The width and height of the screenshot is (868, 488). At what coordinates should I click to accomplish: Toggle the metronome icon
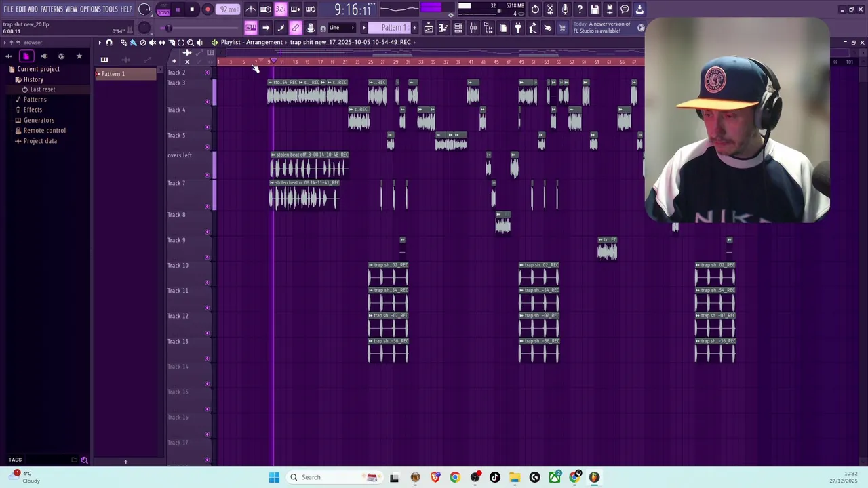point(251,9)
